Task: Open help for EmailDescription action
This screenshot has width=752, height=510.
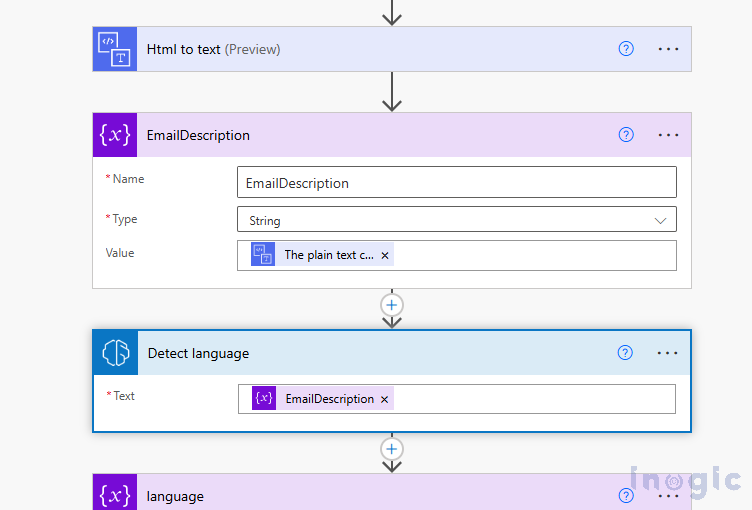Action: [x=626, y=135]
